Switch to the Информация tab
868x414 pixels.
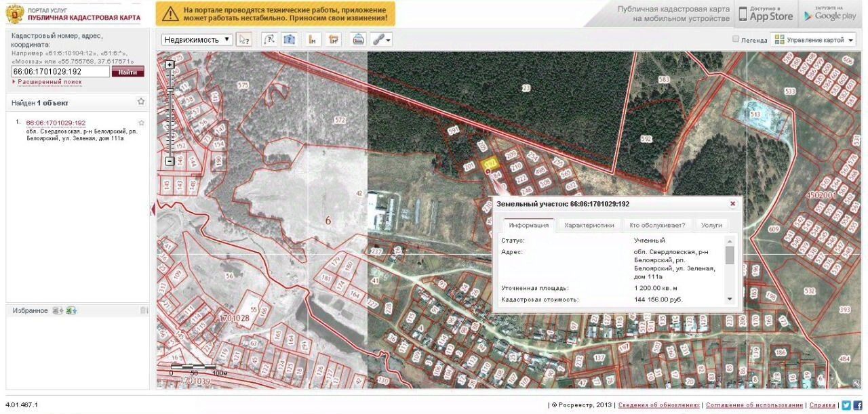pyautogui.click(x=529, y=225)
